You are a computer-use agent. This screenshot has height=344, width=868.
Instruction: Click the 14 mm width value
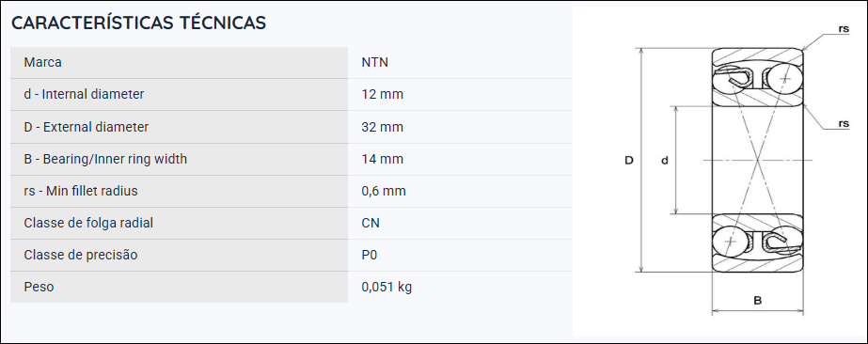[x=382, y=159]
